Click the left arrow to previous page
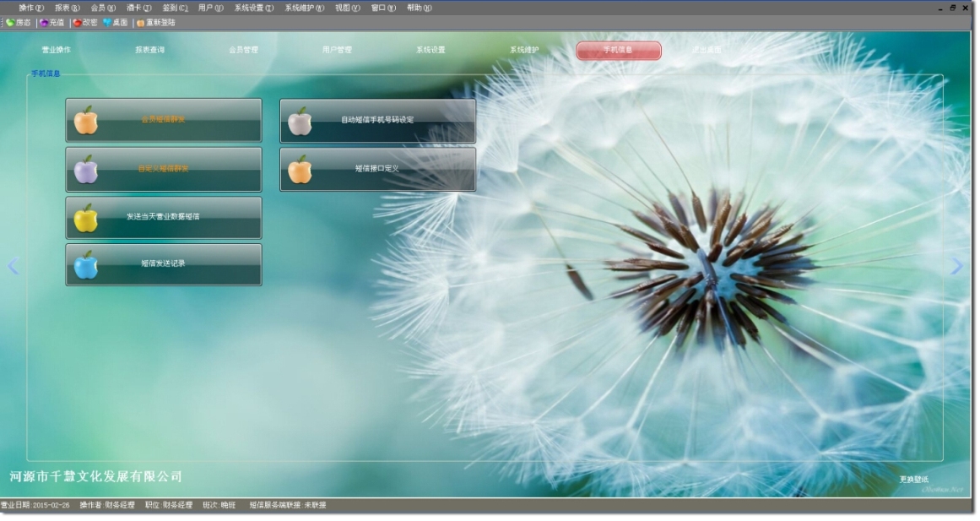Screen dimensions: 980x521 tap(13, 267)
